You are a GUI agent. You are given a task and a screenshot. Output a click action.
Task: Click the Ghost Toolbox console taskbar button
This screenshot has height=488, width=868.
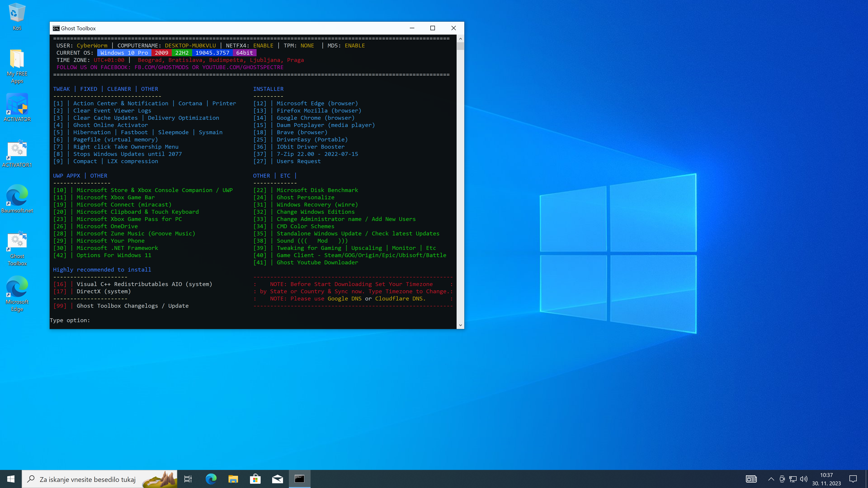[x=300, y=479]
